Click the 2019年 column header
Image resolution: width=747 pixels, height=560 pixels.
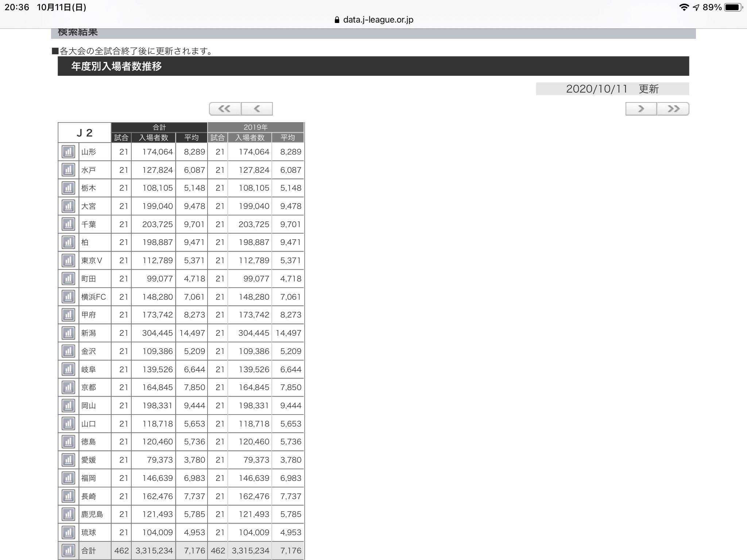[256, 127]
